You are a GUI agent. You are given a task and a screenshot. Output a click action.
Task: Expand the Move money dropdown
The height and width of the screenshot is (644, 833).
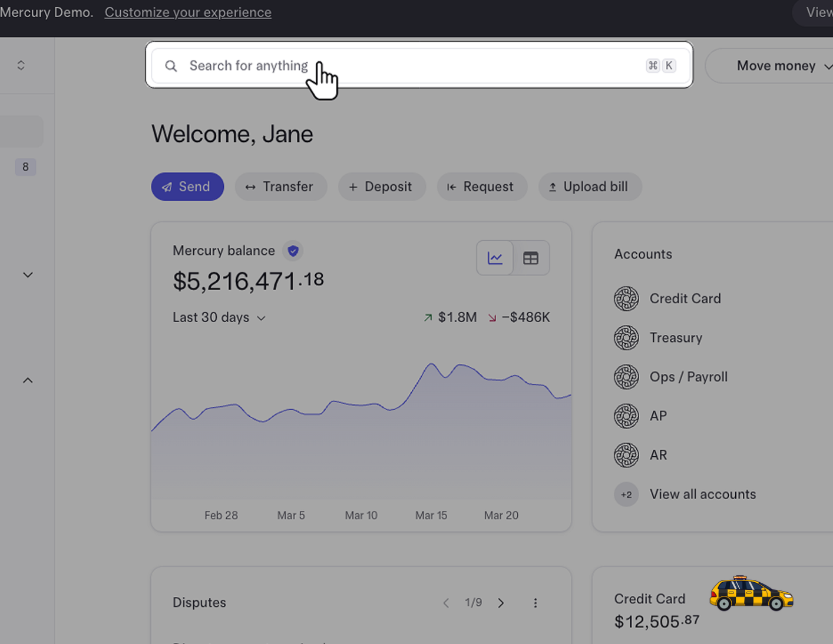(782, 66)
